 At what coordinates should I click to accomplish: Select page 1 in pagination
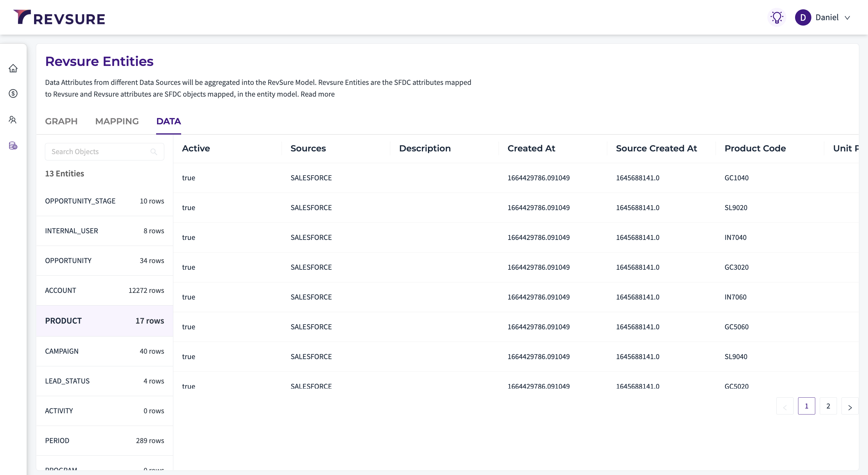click(x=806, y=406)
